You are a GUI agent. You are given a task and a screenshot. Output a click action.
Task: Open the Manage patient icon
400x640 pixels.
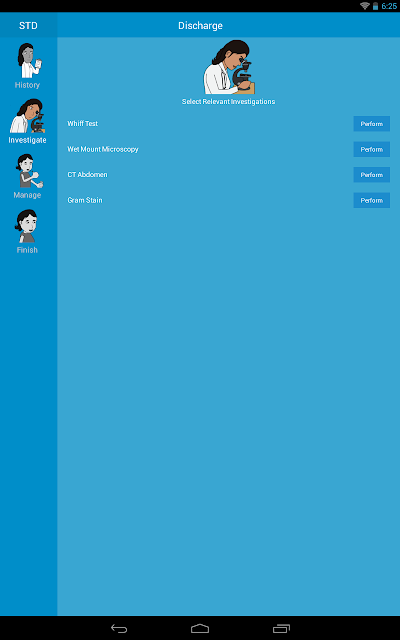(29, 171)
